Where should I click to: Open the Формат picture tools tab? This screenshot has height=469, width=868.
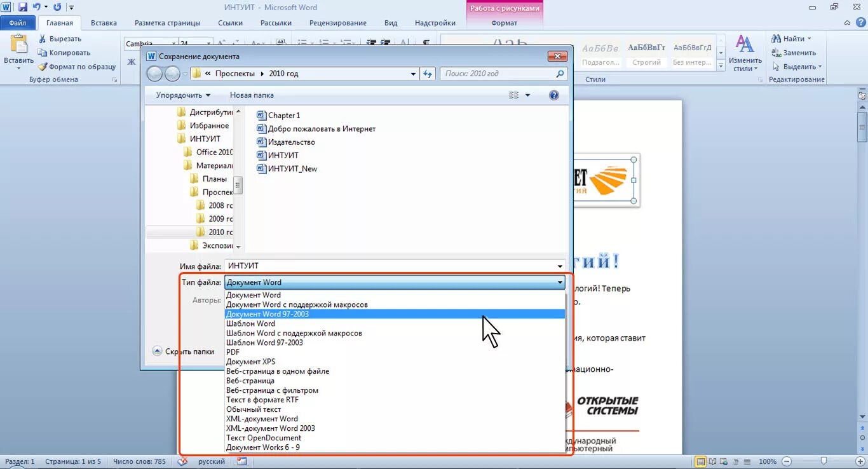click(x=505, y=23)
